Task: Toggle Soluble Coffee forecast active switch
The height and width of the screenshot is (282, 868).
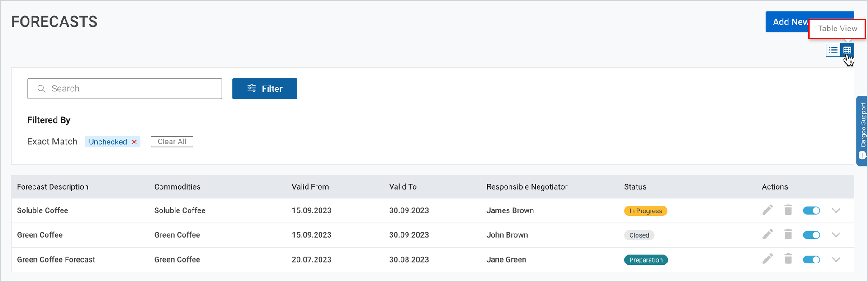Action: coord(811,210)
